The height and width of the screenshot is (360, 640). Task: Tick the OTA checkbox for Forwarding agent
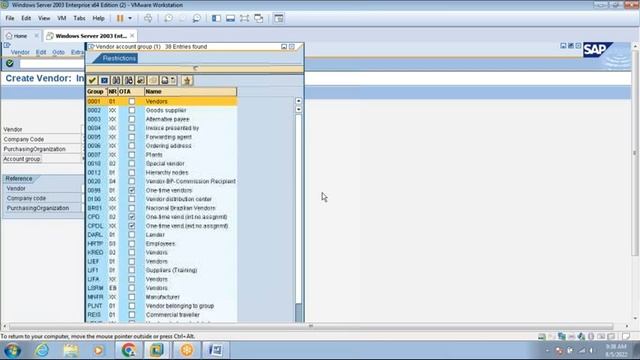click(x=132, y=137)
